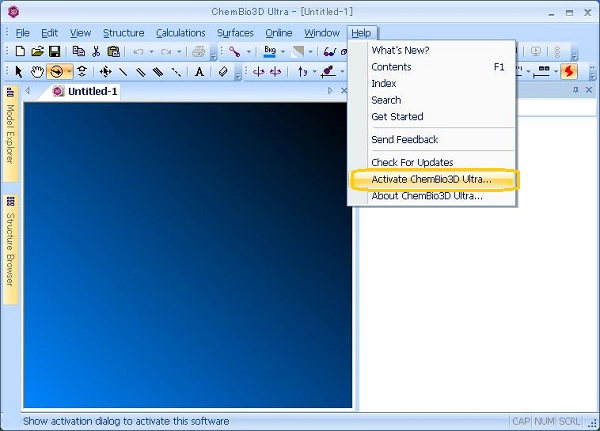Pick the eraser tool
This screenshot has height=431, width=600.
(x=223, y=71)
